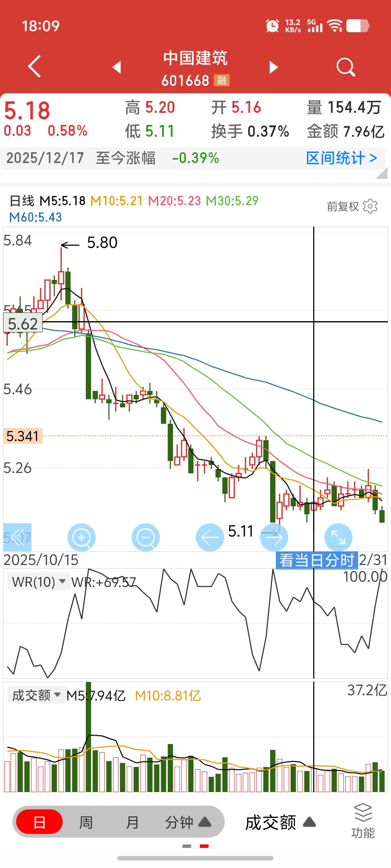The width and height of the screenshot is (391, 868).
Task: Tap the 5.341 cost line label
Action: pos(23,436)
